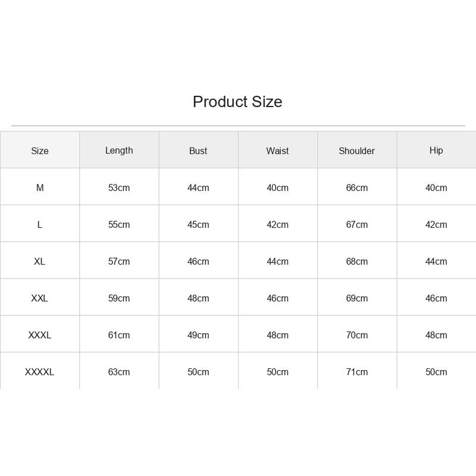Click the 66cm shoulder cell
The image size is (476, 476).
pyautogui.click(x=356, y=187)
